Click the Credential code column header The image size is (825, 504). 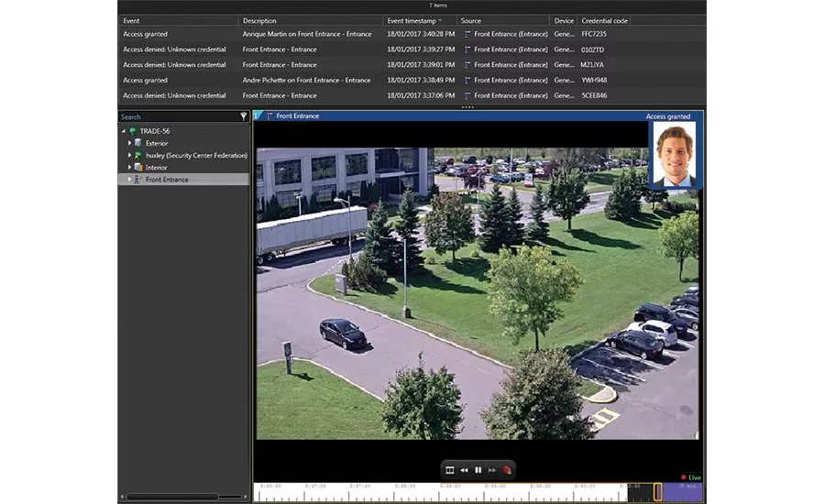click(605, 20)
